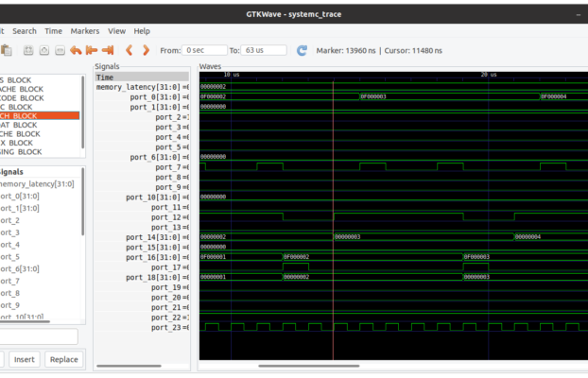Click the 10 us tick on time ruler
Screen dimensions: 588x378
point(232,75)
